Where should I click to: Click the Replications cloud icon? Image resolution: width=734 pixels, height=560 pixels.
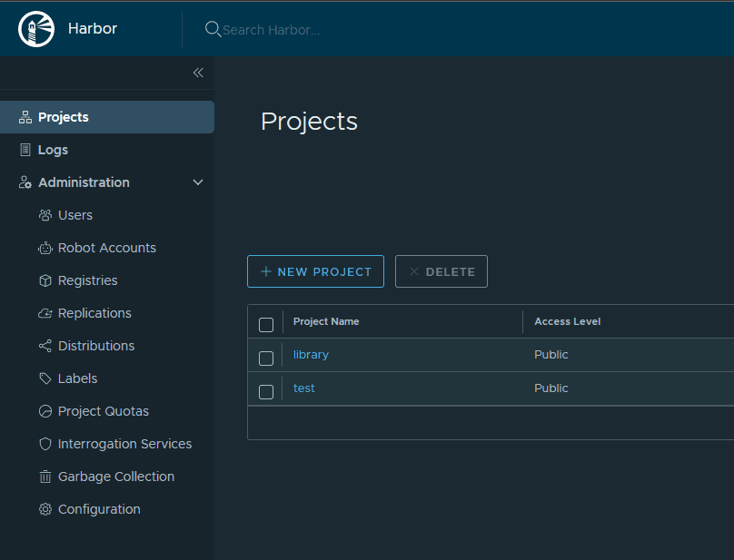45,313
